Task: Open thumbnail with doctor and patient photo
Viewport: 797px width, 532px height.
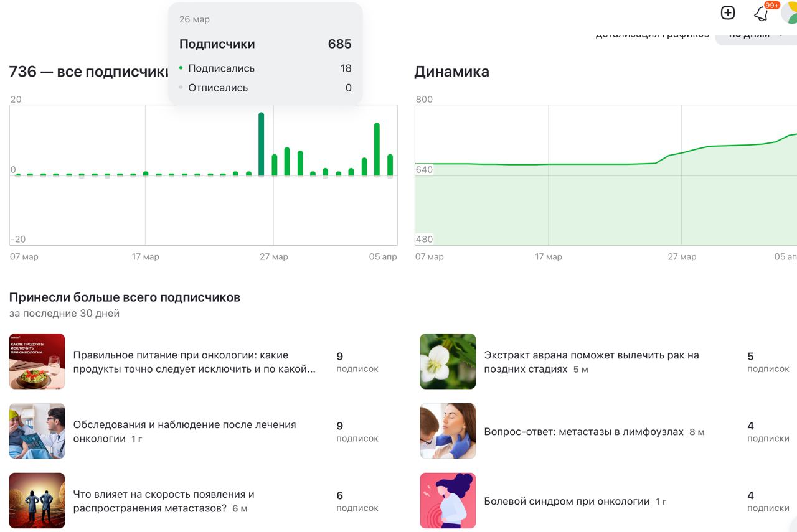Action: point(37,431)
